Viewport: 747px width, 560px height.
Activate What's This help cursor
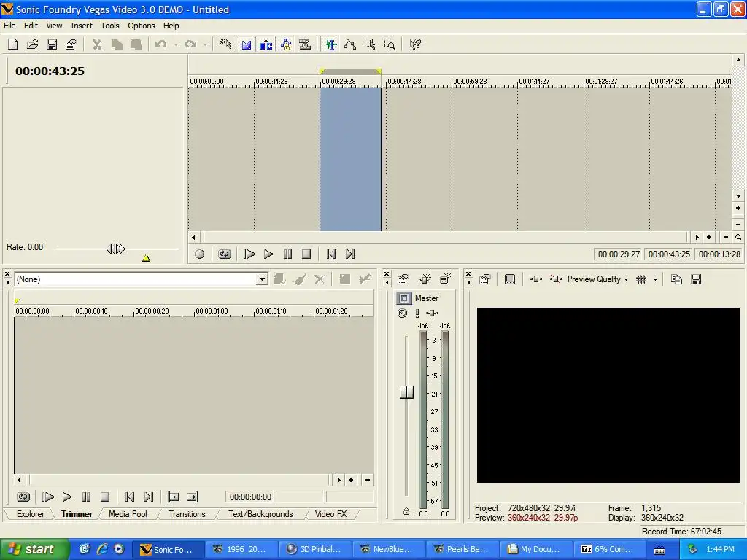tap(415, 44)
